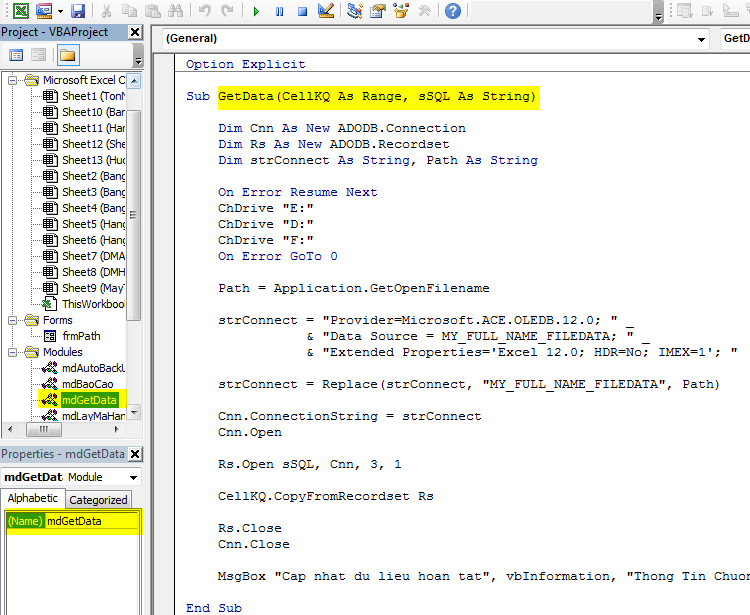Open the Object Browser
Image resolution: width=750 pixels, height=615 pixels.
click(x=401, y=11)
